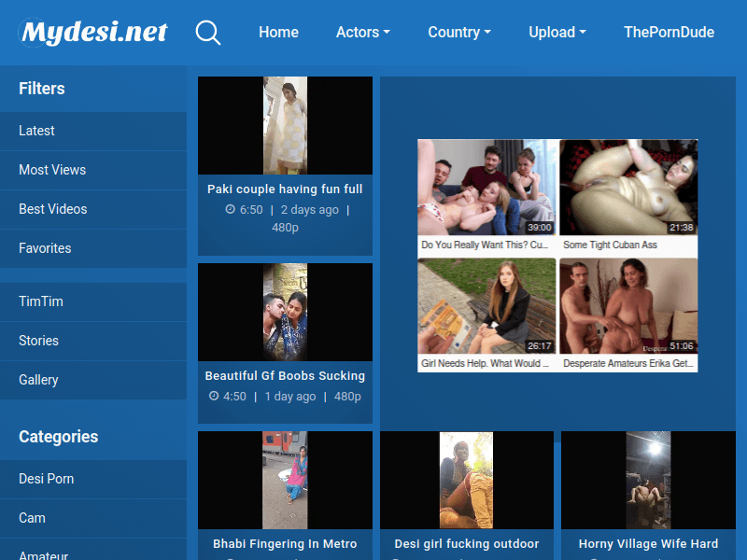Select the Most Views filter
The height and width of the screenshot is (560, 747).
coord(52,170)
